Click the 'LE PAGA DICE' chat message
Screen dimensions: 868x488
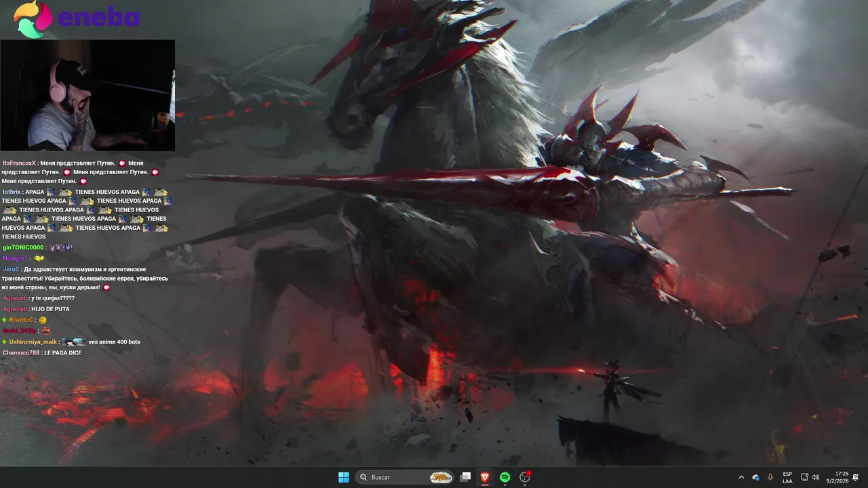(x=62, y=352)
